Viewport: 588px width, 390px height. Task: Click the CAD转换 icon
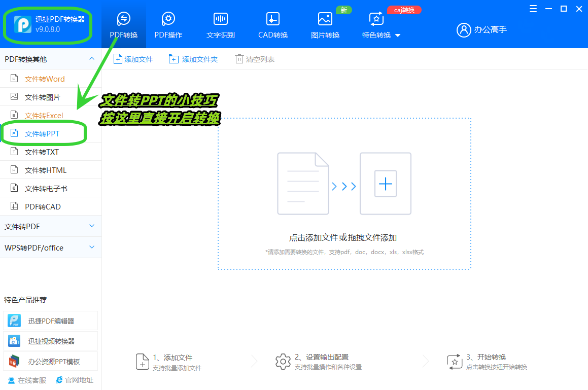point(272,18)
